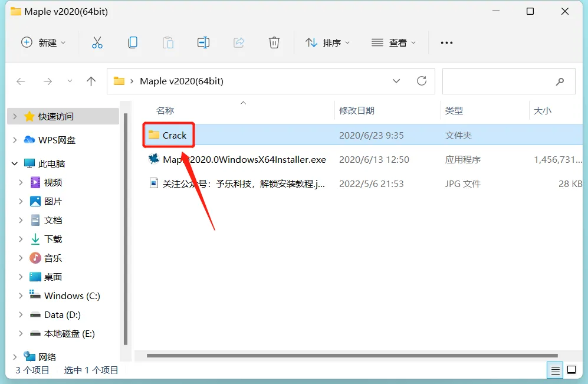Open the 新建 (New) menu
588x384 pixels.
44,42
